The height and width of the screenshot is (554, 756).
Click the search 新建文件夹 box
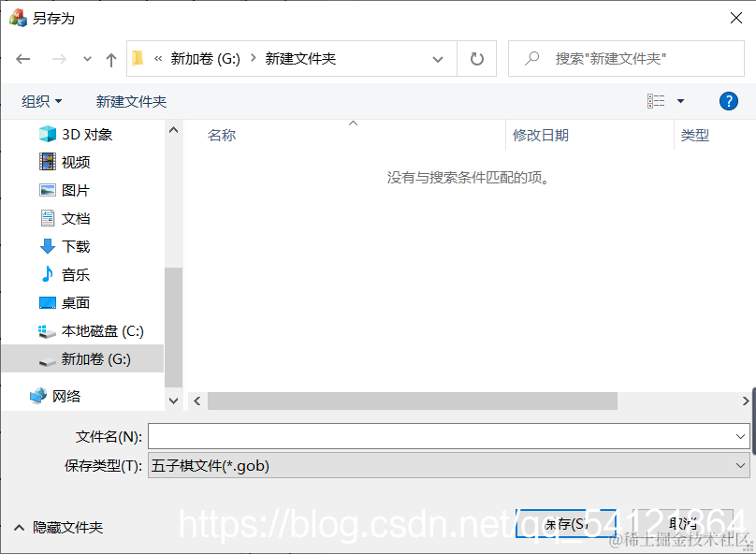[x=626, y=59]
